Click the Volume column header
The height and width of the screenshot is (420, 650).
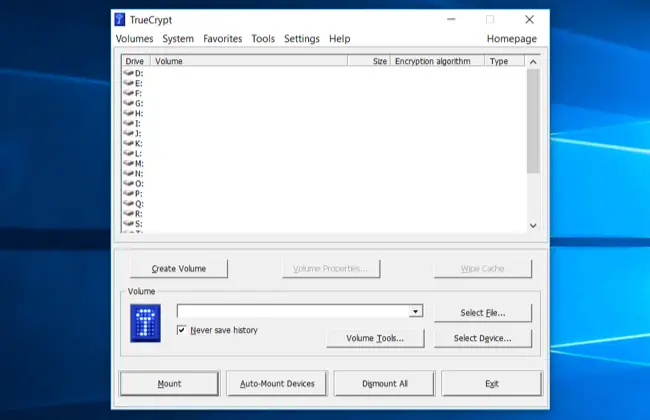249,61
